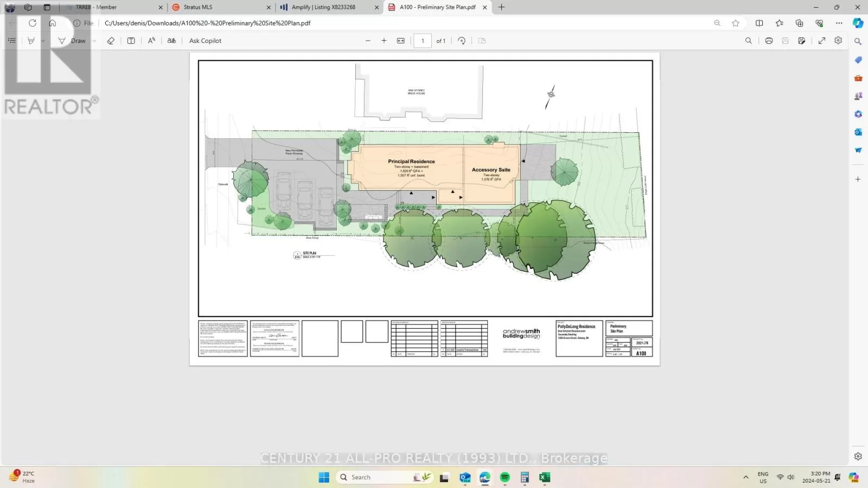Image resolution: width=868 pixels, height=488 pixels.
Task: Open the PDF viewer settings gear
Action: pyautogui.click(x=838, y=41)
